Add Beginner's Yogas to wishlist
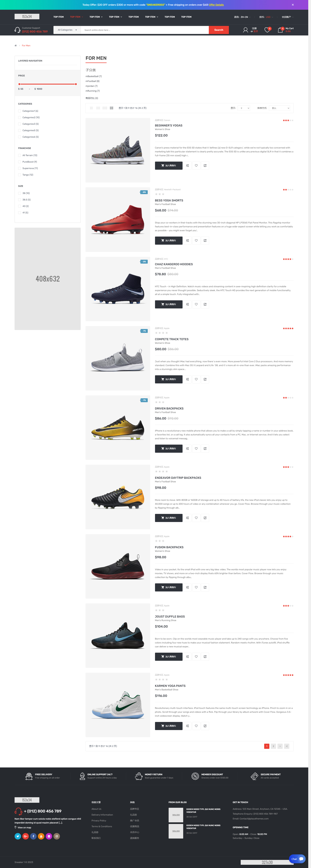This screenshot has width=311, height=868. pyautogui.click(x=196, y=165)
